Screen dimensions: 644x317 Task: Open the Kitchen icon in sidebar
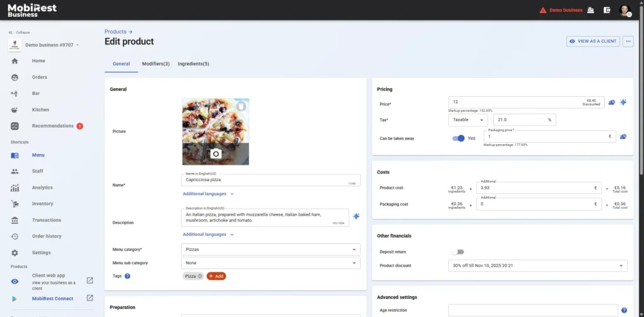pyautogui.click(x=15, y=109)
